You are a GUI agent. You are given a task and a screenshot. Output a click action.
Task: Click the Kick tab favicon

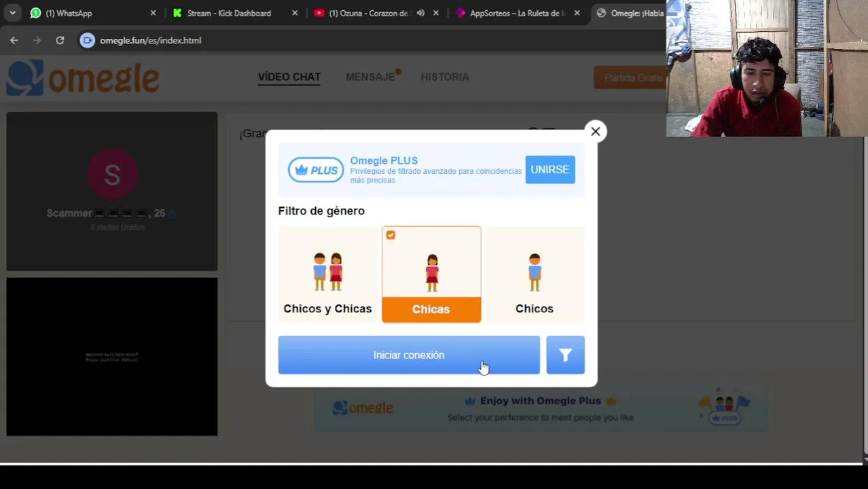click(177, 13)
